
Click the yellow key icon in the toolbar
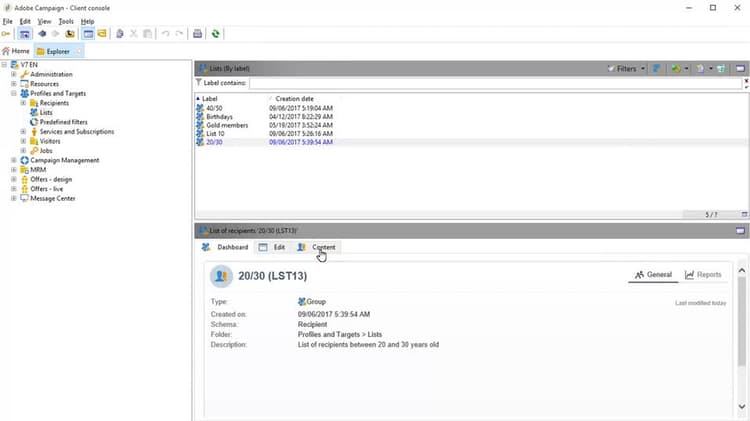tap(6, 34)
